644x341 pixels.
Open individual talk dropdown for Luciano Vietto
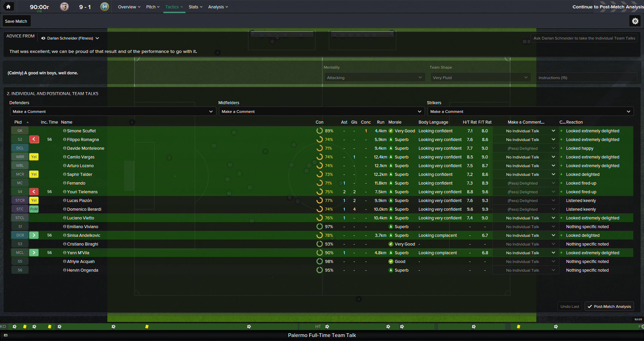(526, 218)
